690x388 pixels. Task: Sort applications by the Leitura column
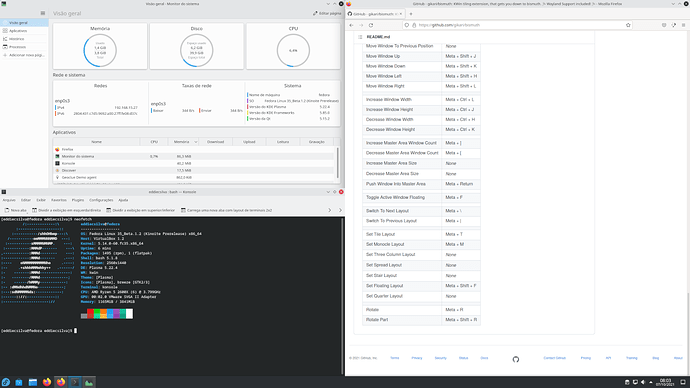coord(283,142)
